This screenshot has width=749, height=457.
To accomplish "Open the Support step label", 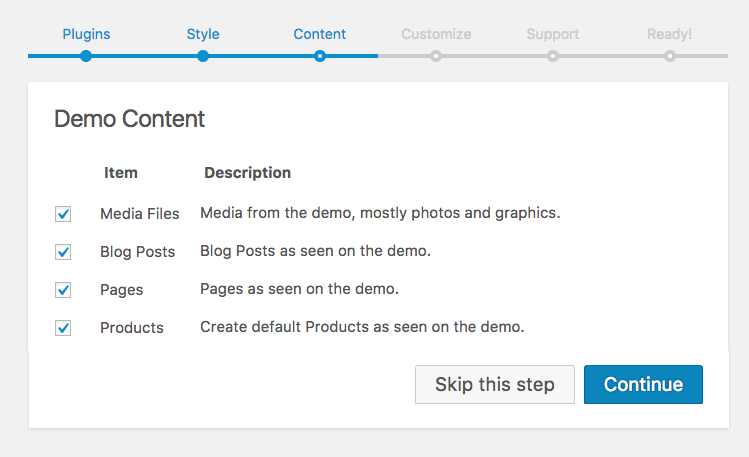I will point(553,34).
